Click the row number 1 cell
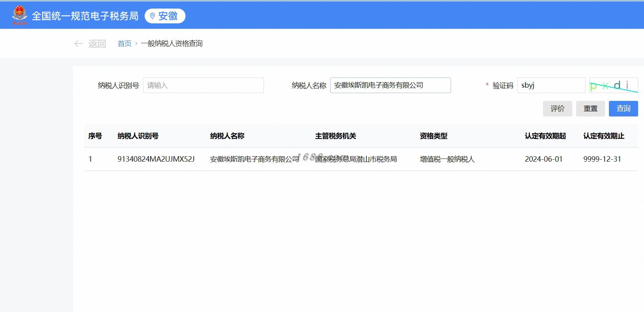The image size is (644, 312). point(90,159)
